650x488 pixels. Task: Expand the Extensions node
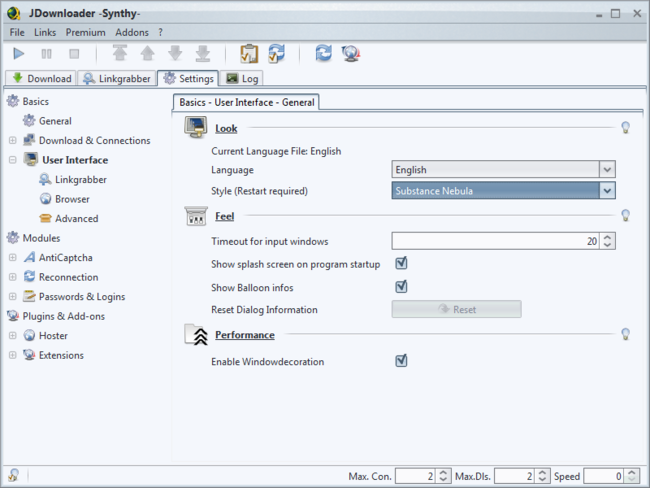tap(12, 355)
